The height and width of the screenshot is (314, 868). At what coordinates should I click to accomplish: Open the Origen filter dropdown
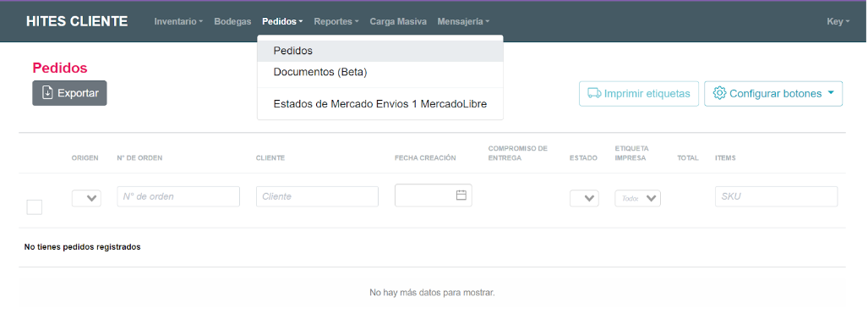tap(86, 198)
